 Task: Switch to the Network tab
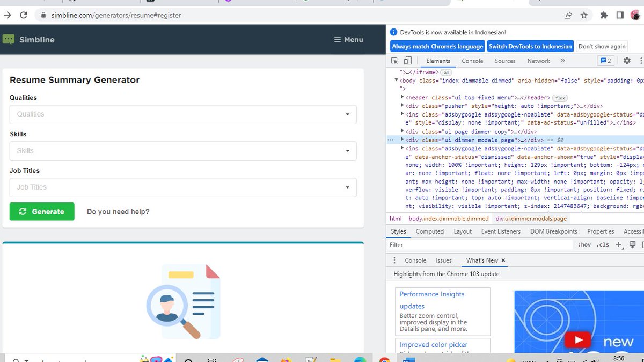[x=538, y=61]
